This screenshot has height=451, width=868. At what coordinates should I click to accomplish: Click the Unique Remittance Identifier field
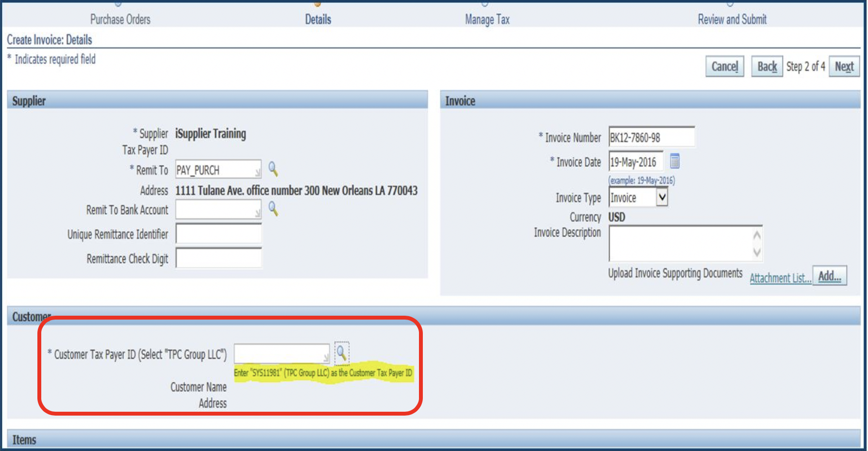(218, 234)
